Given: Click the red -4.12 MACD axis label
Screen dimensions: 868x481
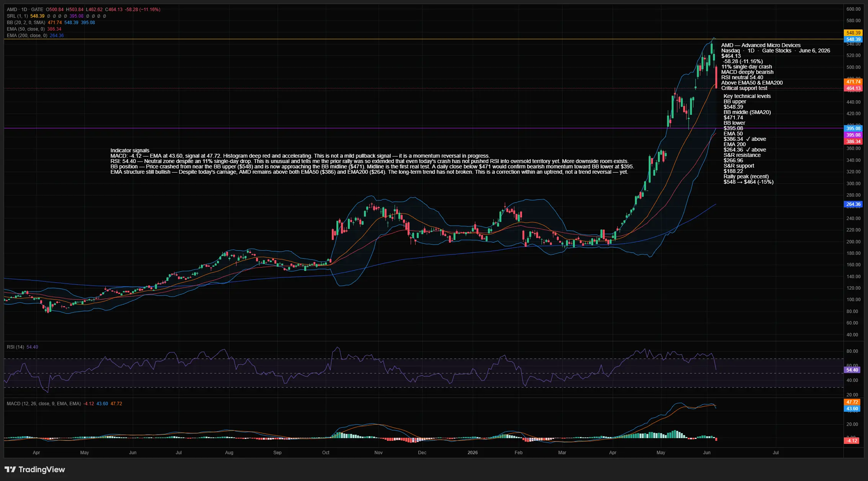Looking at the screenshot, I should pyautogui.click(x=852, y=440).
